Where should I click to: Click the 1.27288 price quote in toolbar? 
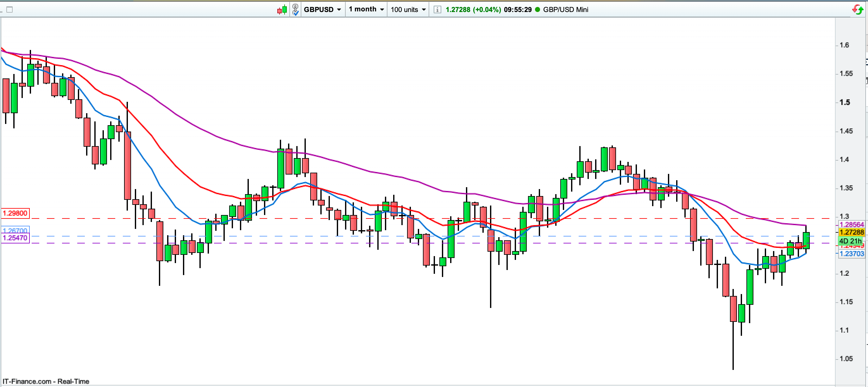point(458,9)
